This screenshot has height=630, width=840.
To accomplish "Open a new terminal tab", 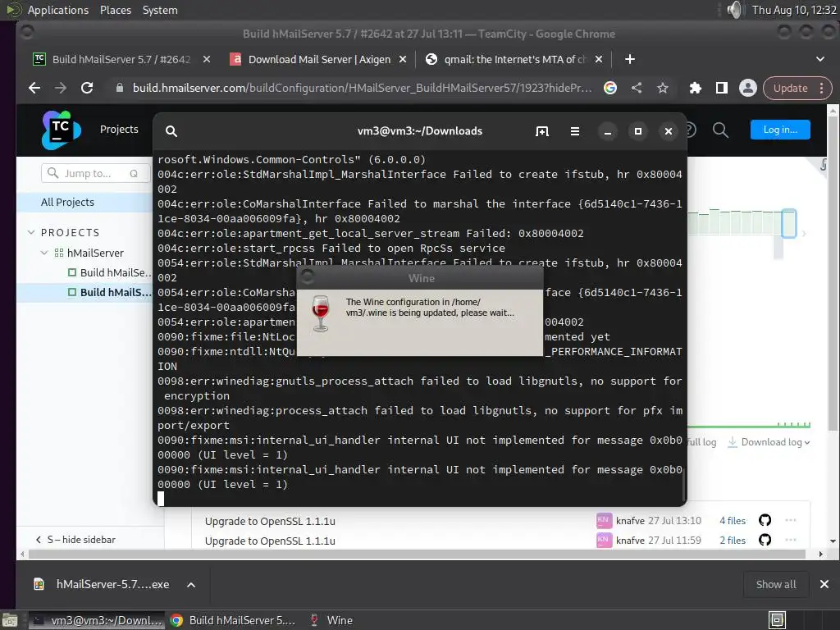I will pos(542,131).
